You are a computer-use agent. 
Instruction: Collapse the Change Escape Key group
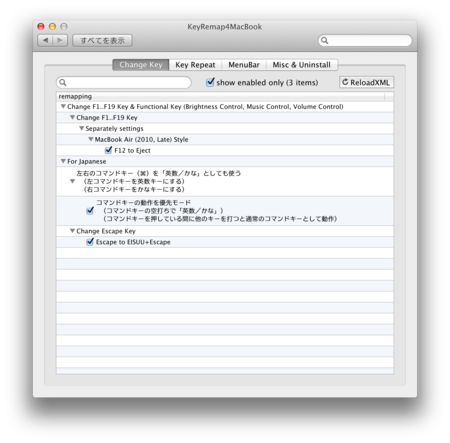[72, 231]
